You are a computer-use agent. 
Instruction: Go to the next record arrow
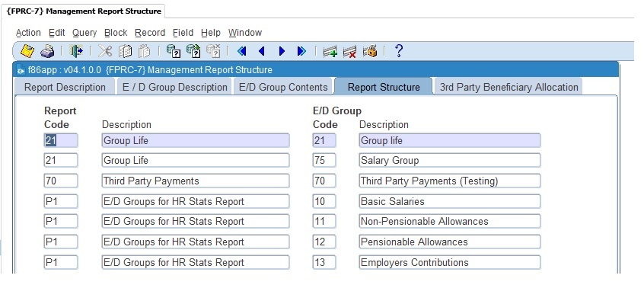[x=282, y=51]
